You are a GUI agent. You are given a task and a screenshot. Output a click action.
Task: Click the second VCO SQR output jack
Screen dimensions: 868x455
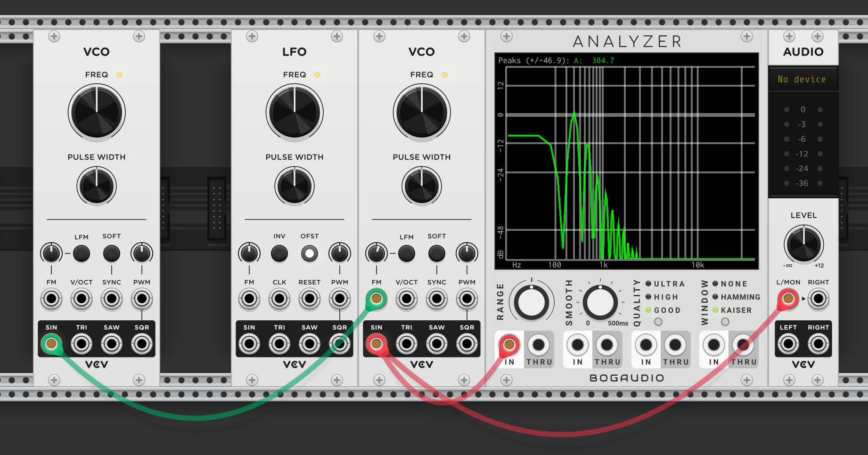pyautogui.click(x=467, y=344)
